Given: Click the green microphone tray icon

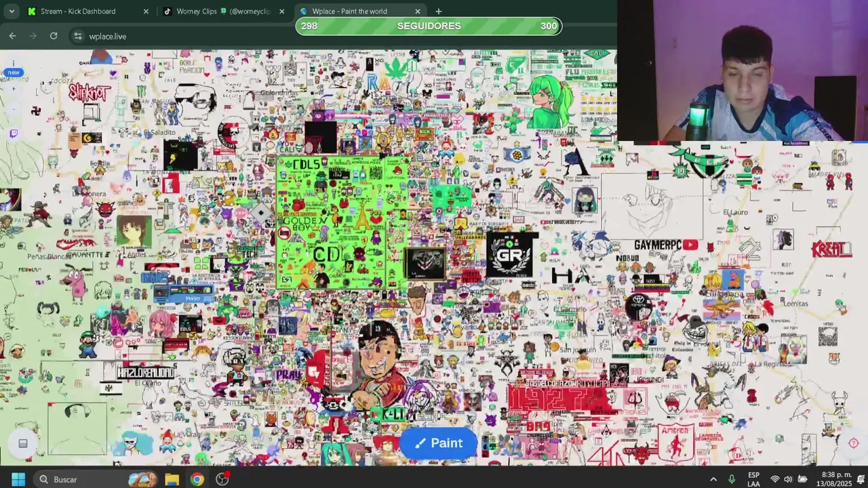Looking at the screenshot, I should (731, 479).
